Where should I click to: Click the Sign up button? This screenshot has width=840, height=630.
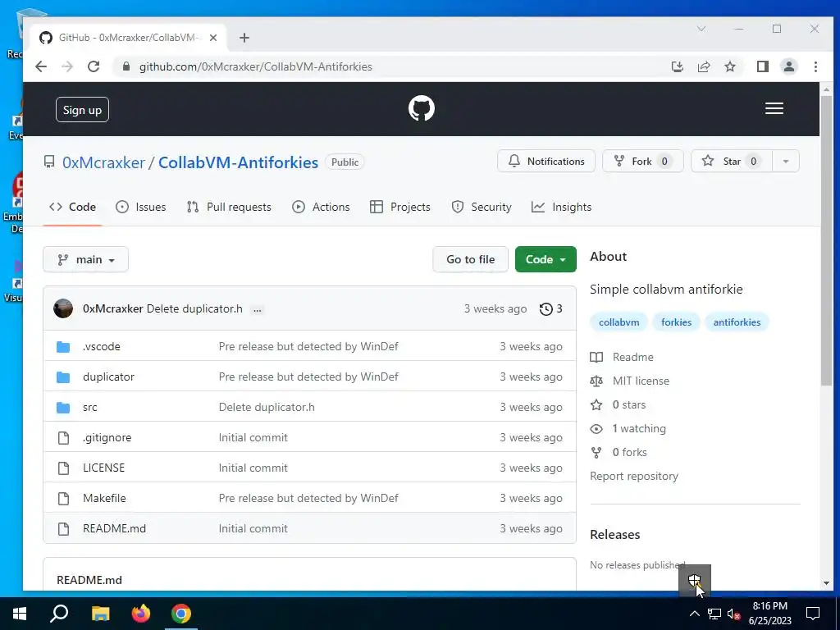tap(82, 110)
